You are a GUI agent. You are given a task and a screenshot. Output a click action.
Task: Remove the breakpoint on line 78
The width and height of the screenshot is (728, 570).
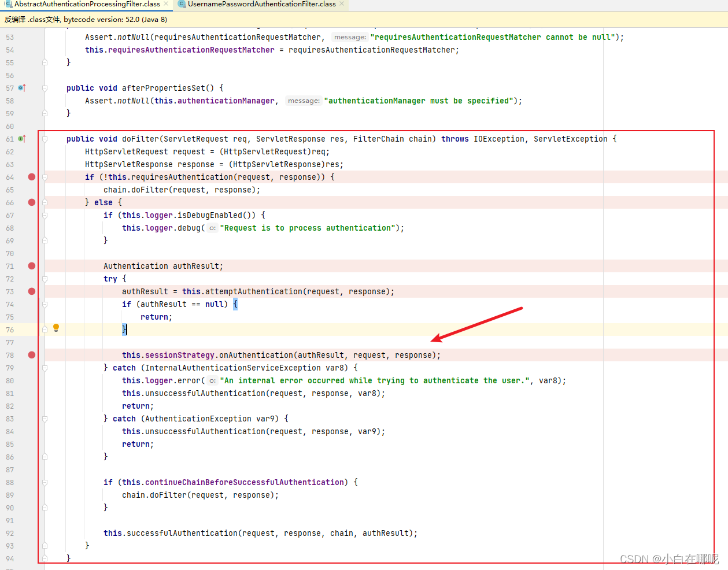(32, 355)
